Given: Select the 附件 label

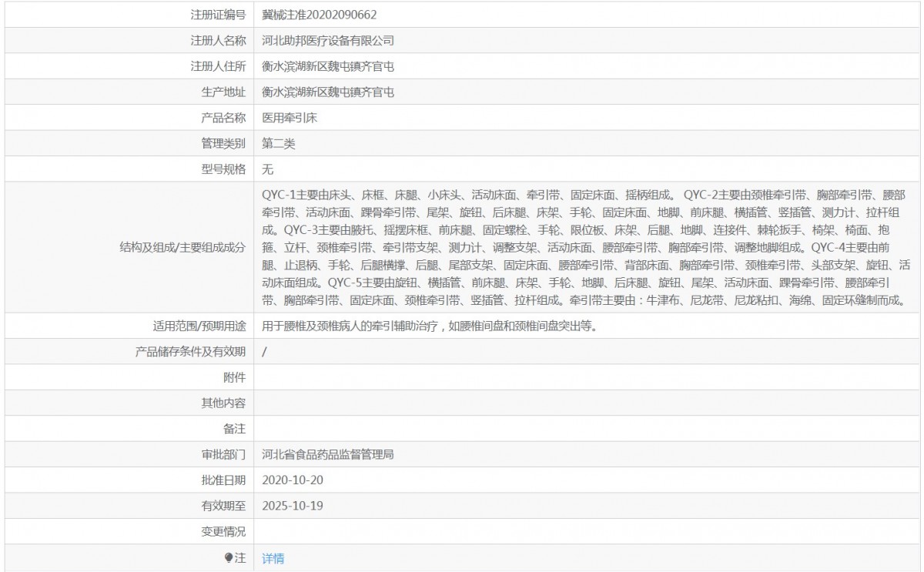Looking at the screenshot, I should 234,377.
